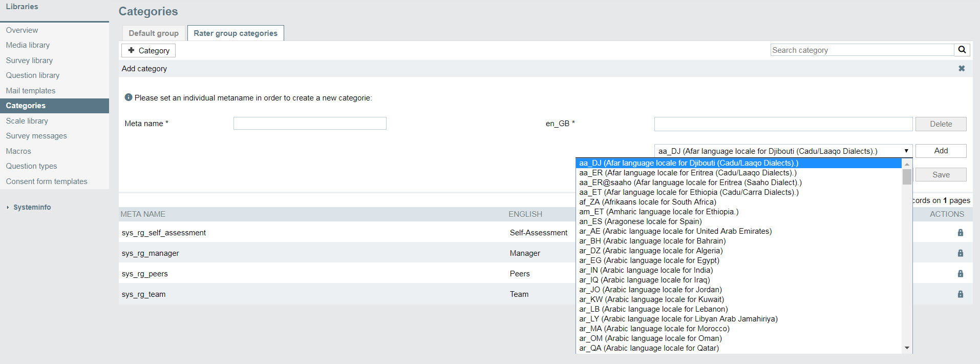Focus the en_GB text field

pos(783,124)
